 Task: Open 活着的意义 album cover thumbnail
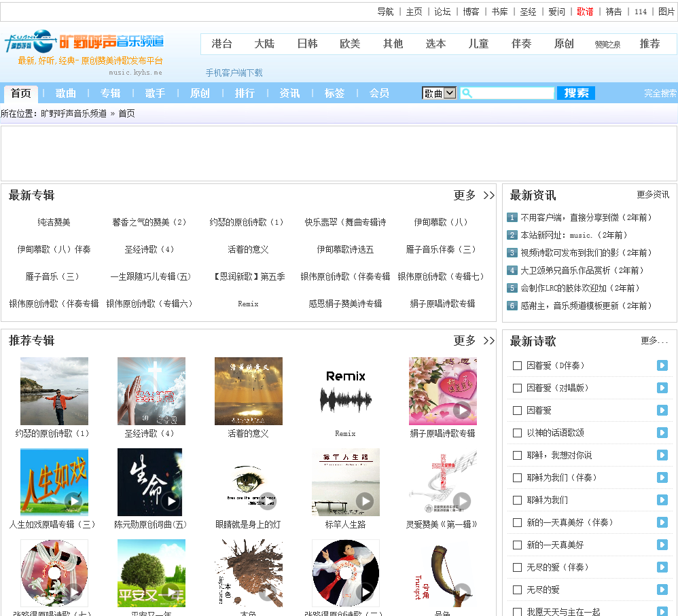(248, 391)
